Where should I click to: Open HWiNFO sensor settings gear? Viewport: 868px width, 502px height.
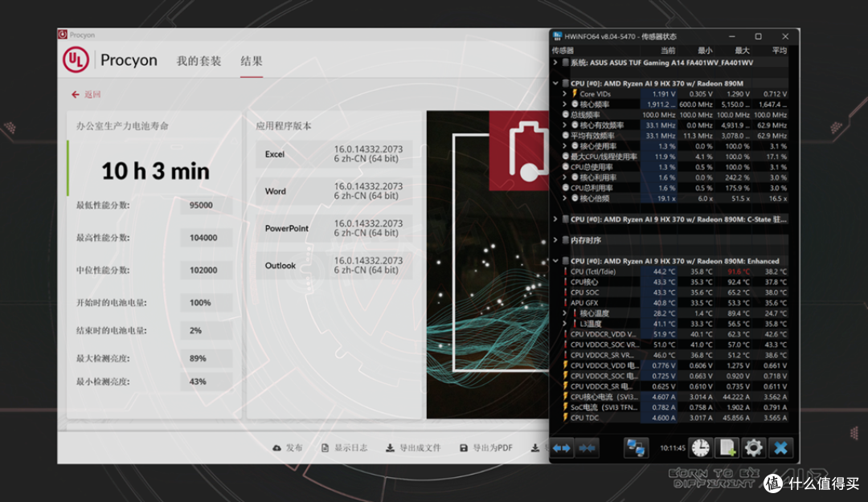[x=753, y=447]
